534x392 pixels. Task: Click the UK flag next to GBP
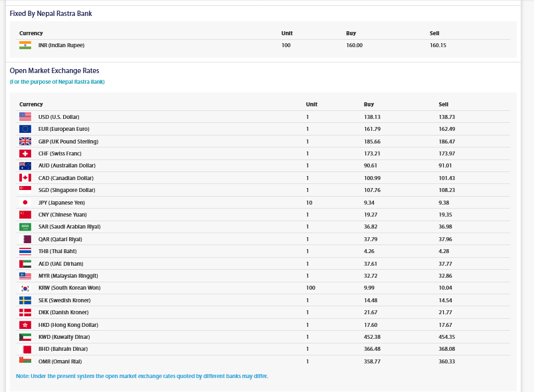pyautogui.click(x=25, y=142)
